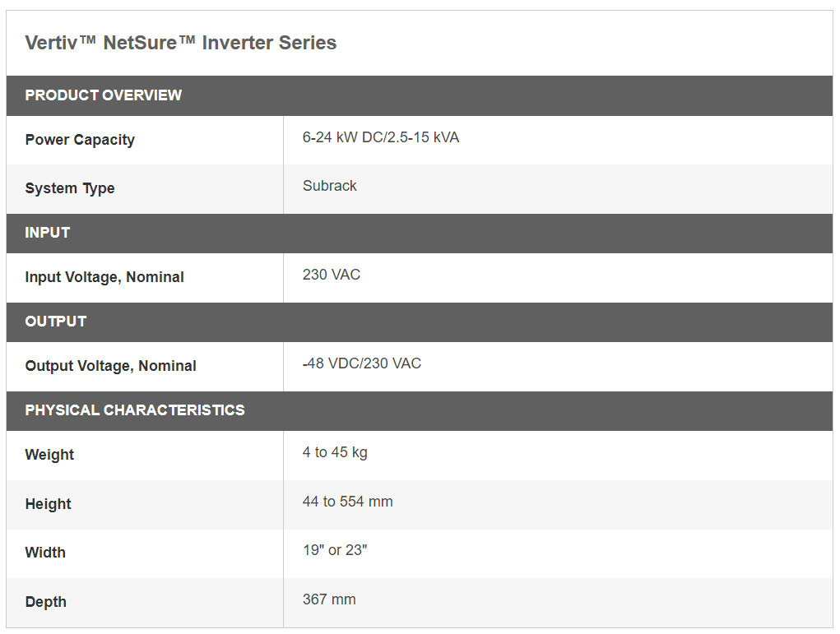Select the 6-24 kW DC/2.5-15 kVA value

click(381, 137)
